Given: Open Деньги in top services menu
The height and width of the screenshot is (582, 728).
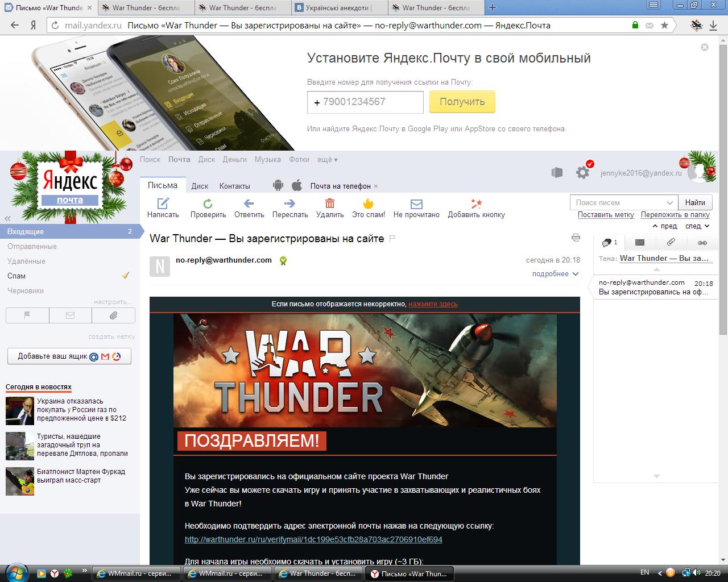Looking at the screenshot, I should tap(235, 160).
